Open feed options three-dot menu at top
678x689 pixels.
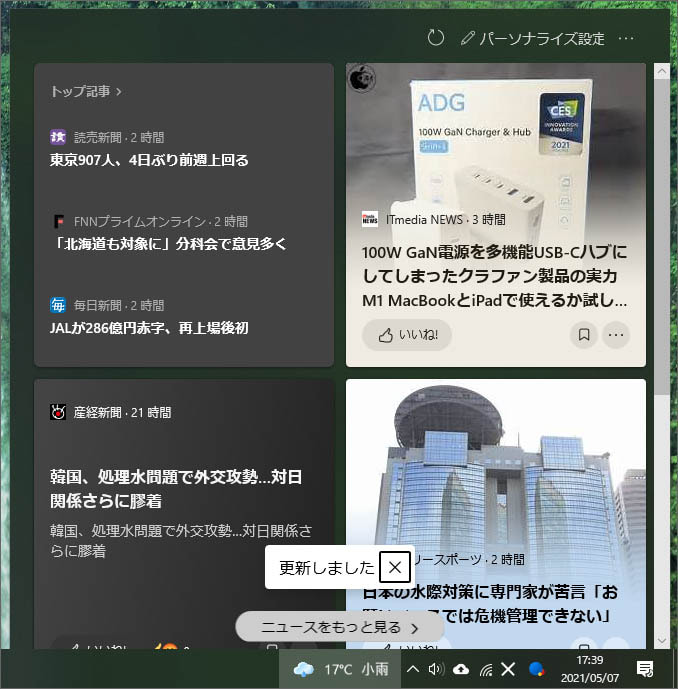tap(626, 39)
